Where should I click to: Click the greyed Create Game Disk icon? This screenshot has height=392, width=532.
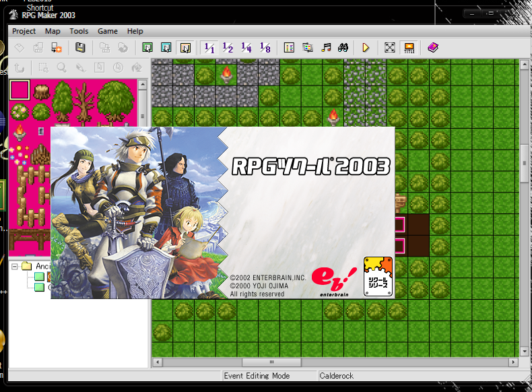click(x=104, y=48)
